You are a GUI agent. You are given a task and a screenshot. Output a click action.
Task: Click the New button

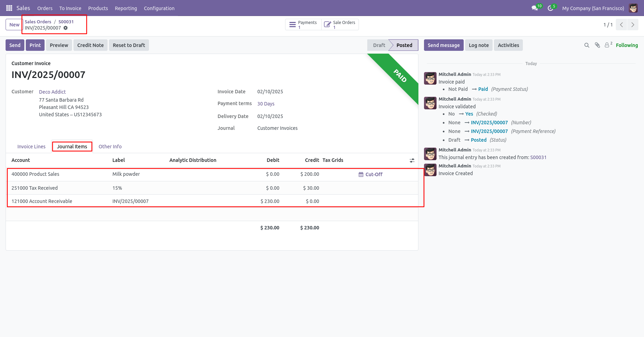click(14, 25)
